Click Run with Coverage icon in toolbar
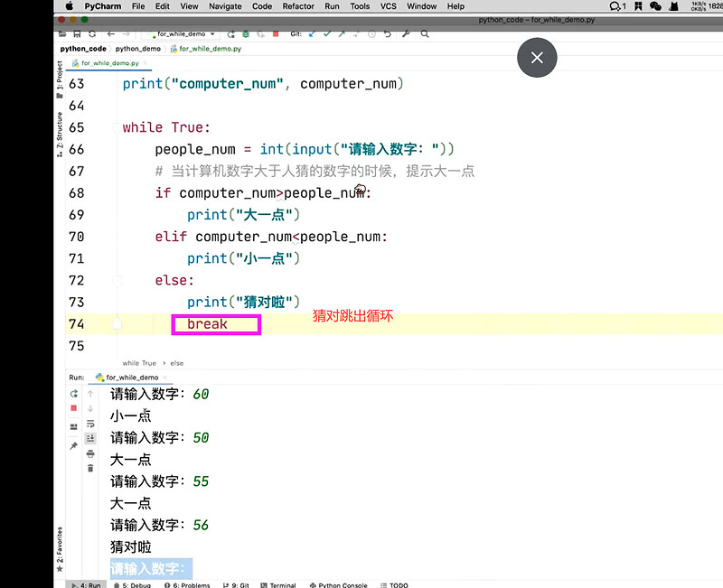Image resolution: width=723 pixels, height=588 pixels. click(260, 34)
